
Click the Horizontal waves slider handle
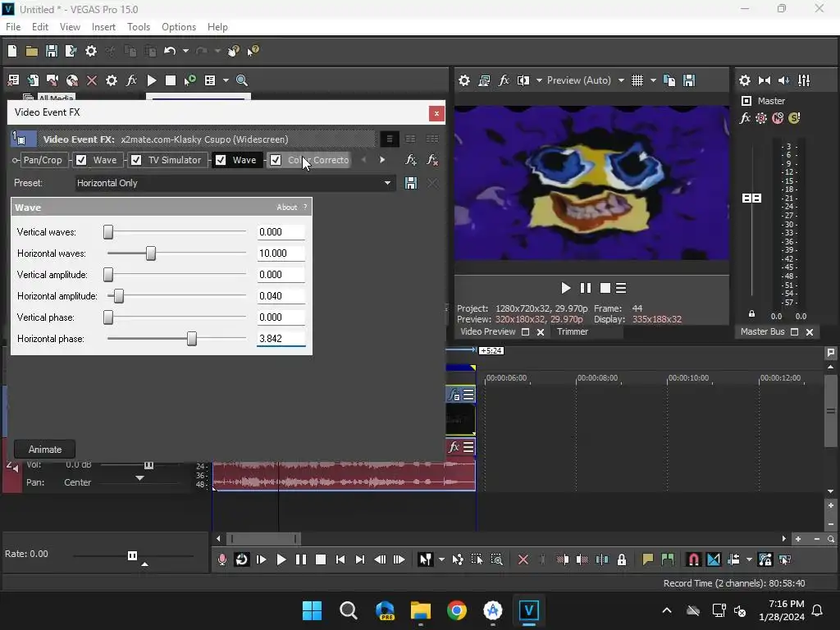[151, 253]
